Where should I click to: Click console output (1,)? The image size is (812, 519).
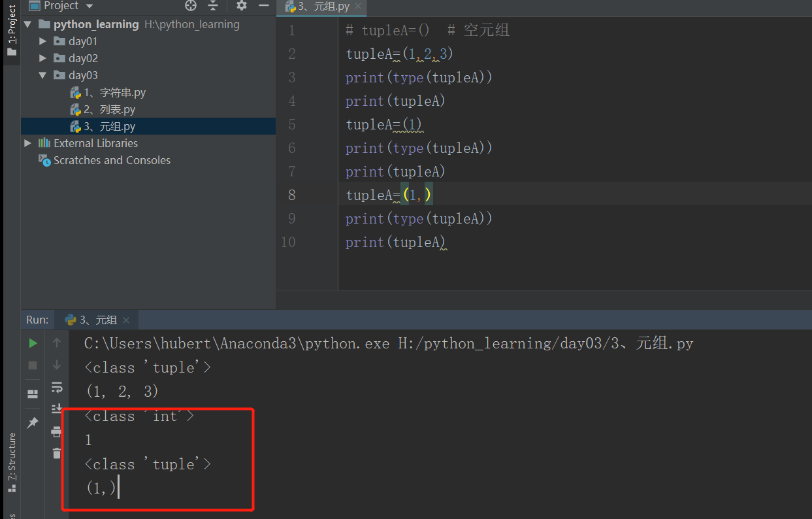[101, 488]
